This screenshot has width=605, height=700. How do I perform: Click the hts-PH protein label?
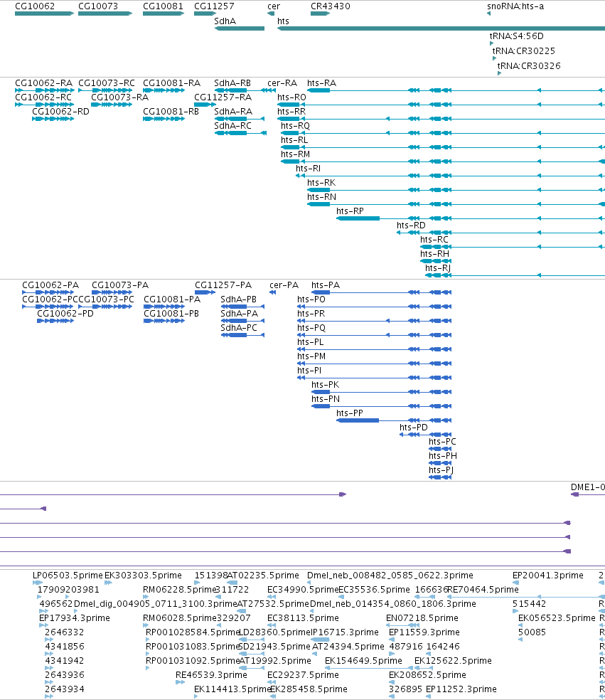coord(443,456)
